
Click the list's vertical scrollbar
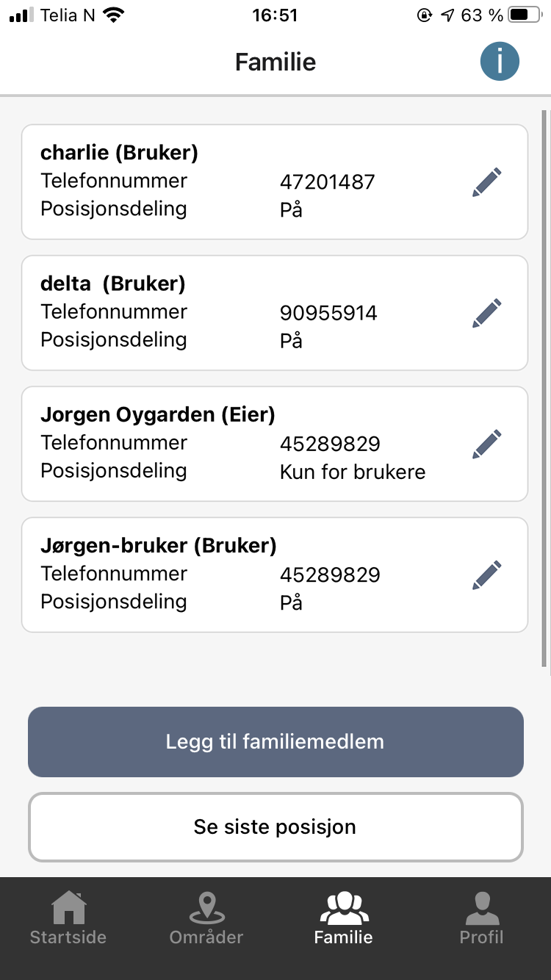[x=544, y=389]
